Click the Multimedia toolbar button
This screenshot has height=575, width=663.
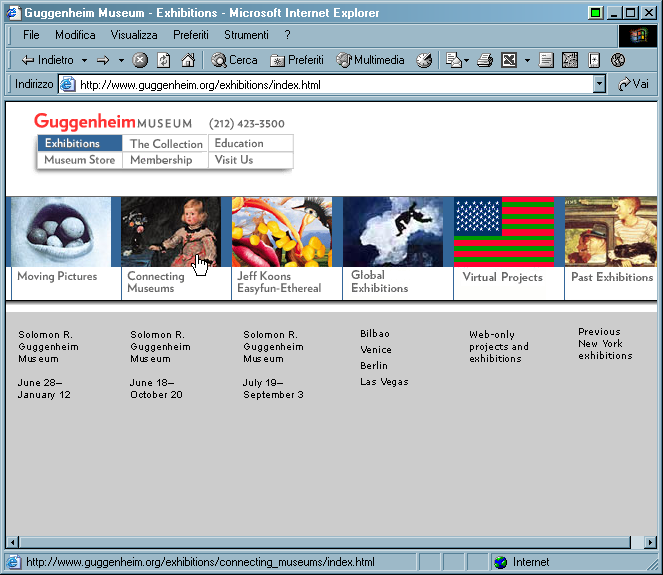tap(370, 60)
